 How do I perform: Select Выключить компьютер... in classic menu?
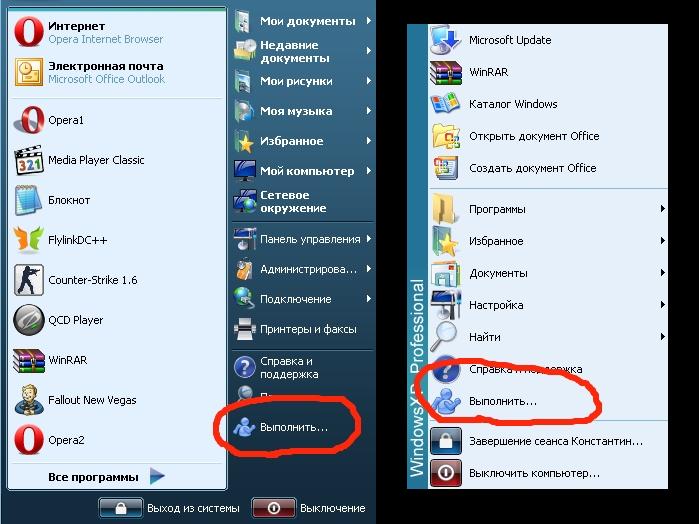(534, 472)
